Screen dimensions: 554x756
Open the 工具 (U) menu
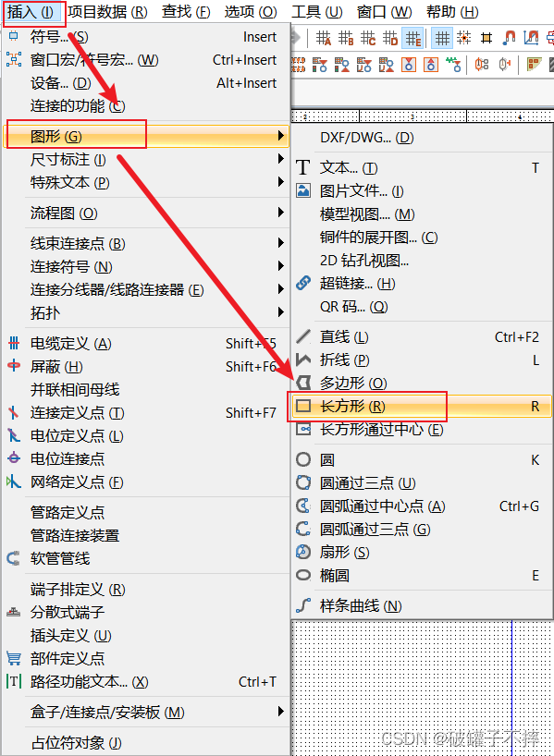[316, 12]
